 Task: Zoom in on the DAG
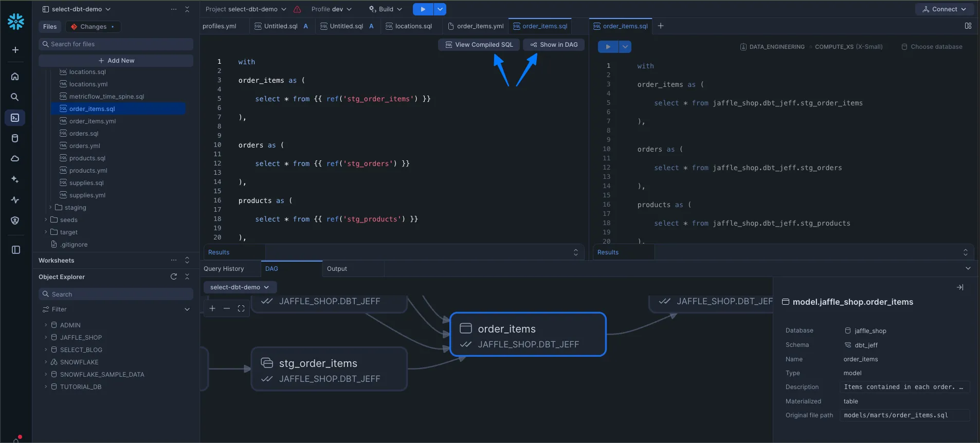click(x=212, y=308)
